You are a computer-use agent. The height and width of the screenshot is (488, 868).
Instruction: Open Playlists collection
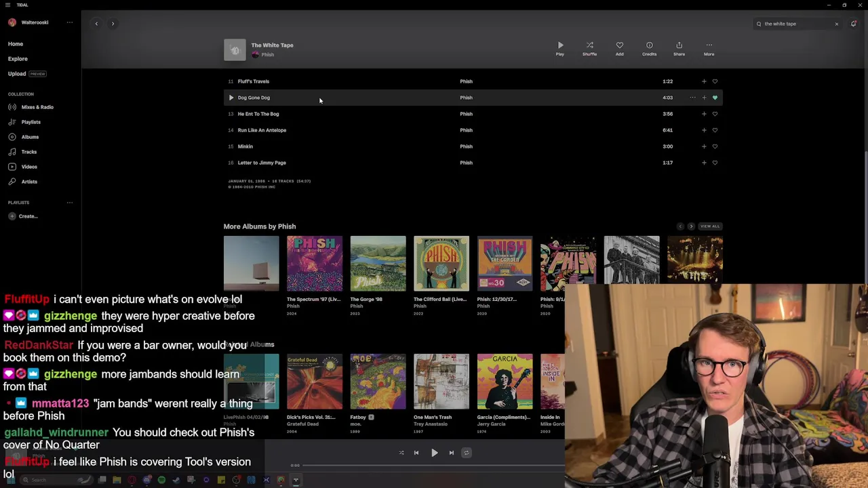click(25, 122)
